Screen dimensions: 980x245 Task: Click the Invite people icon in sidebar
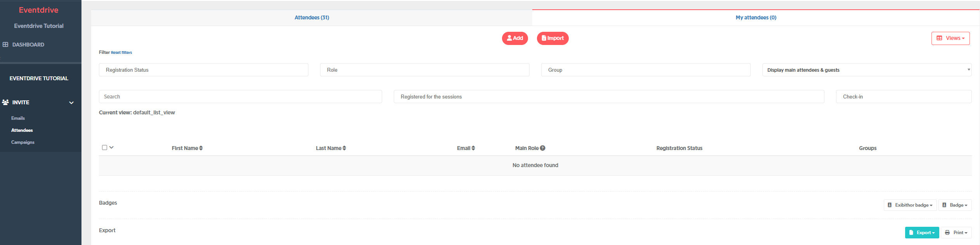point(5,102)
